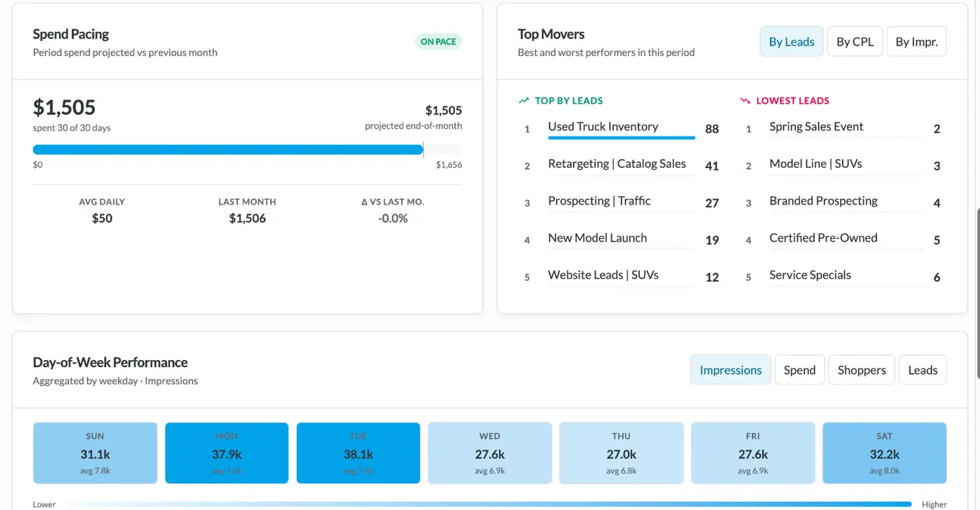Viewport: 980px width, 510px height.
Task: Click the spend pacing progress bar
Action: click(x=247, y=149)
